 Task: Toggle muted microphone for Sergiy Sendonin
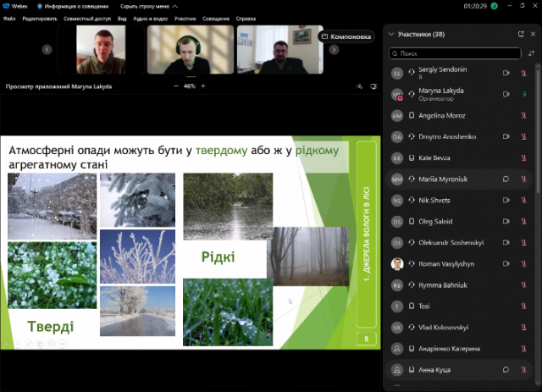tap(523, 73)
